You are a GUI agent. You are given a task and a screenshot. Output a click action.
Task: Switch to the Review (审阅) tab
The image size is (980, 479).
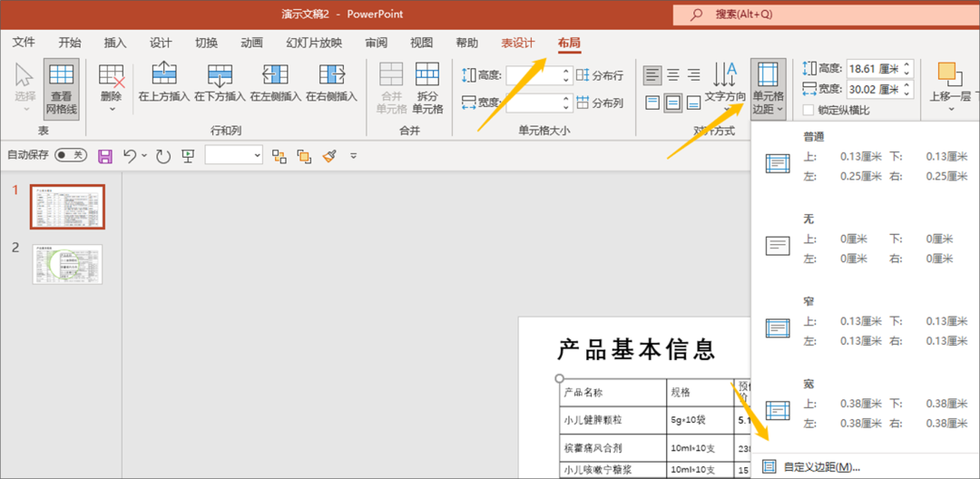pyautogui.click(x=377, y=43)
